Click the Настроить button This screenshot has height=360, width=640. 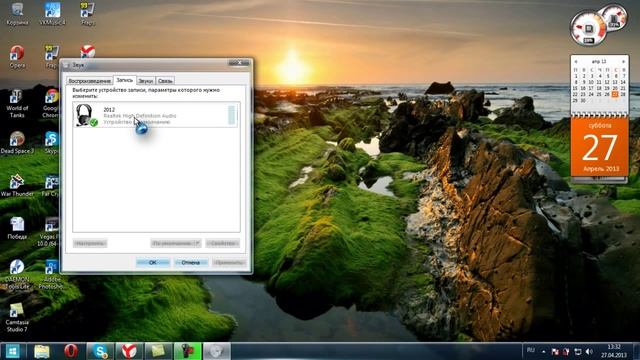(90, 243)
